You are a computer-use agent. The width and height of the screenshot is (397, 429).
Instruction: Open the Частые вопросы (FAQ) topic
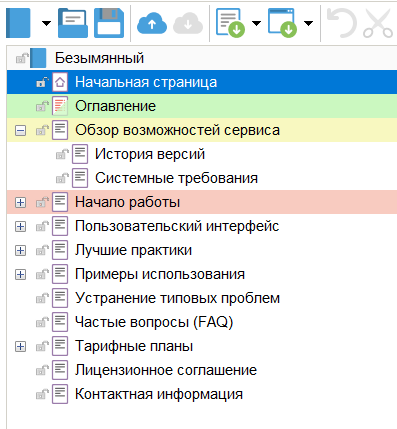154,322
